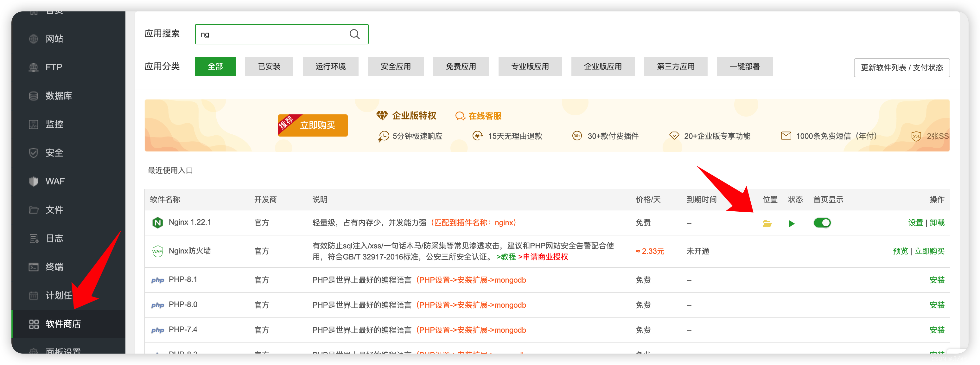Click the 立即购买 banner button
The width and height of the screenshot is (980, 365).
(313, 125)
